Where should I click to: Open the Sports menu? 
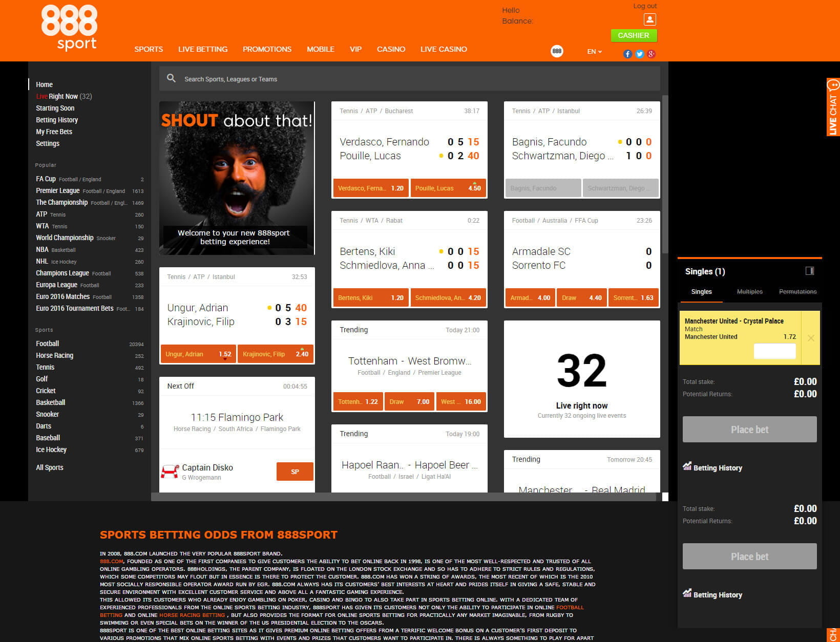coord(149,49)
